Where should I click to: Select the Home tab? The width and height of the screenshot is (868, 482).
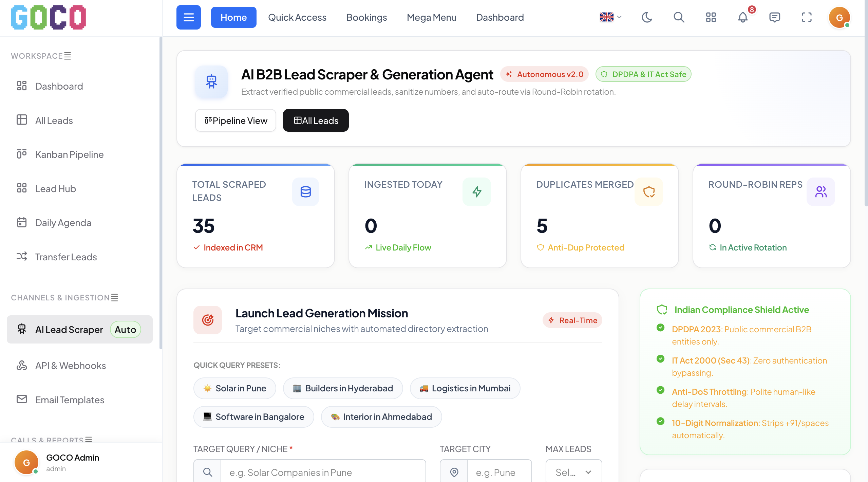click(233, 17)
